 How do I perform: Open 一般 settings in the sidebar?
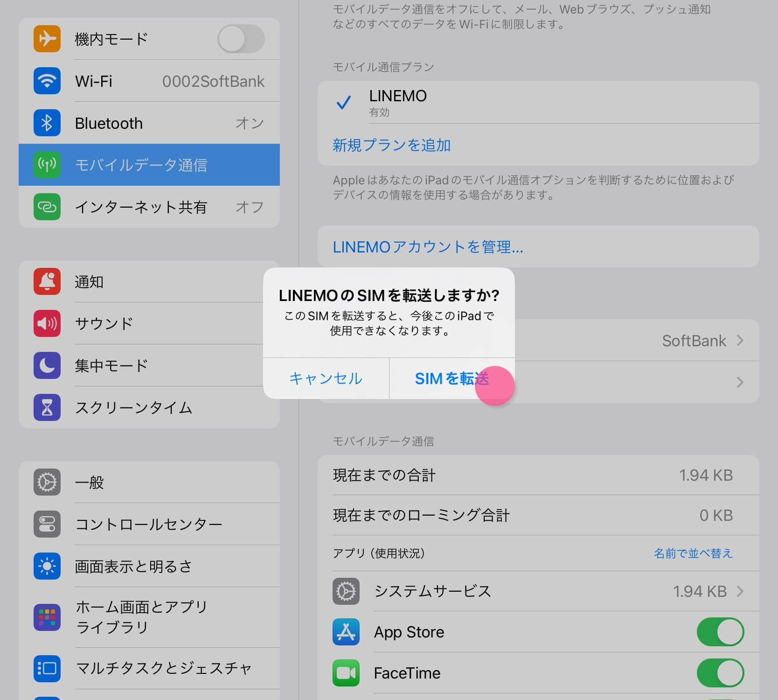point(149,482)
